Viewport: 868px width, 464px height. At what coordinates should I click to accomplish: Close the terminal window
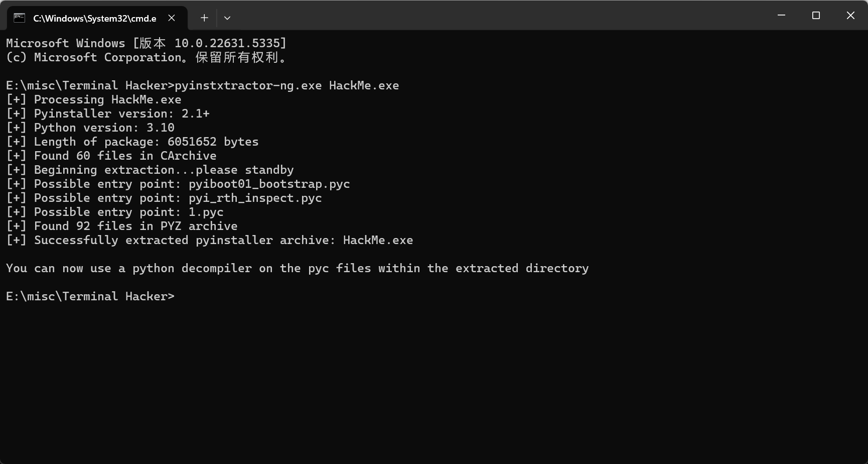point(850,16)
